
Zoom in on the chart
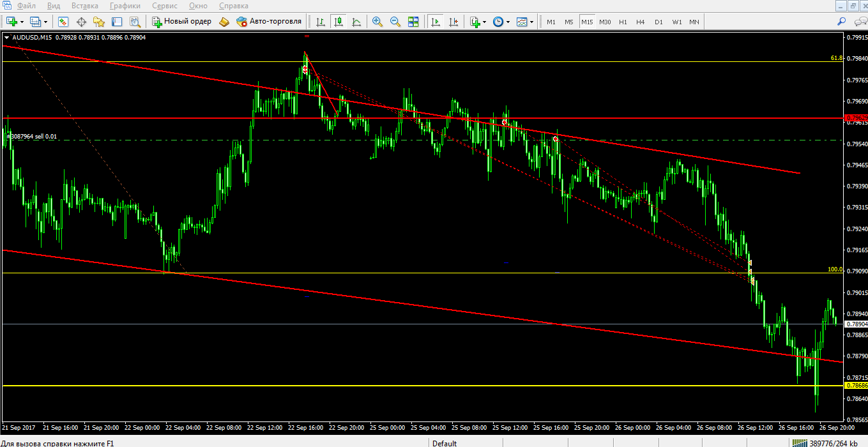(x=377, y=22)
